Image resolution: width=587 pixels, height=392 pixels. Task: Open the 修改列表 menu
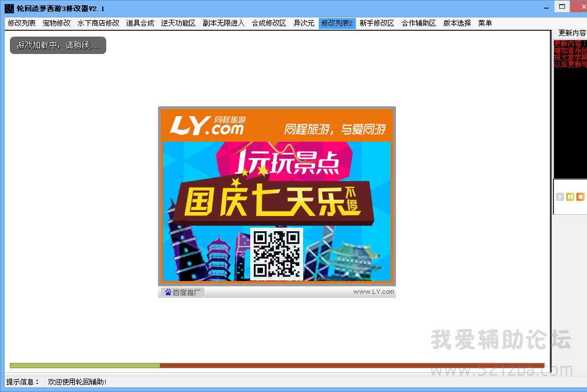(21, 23)
